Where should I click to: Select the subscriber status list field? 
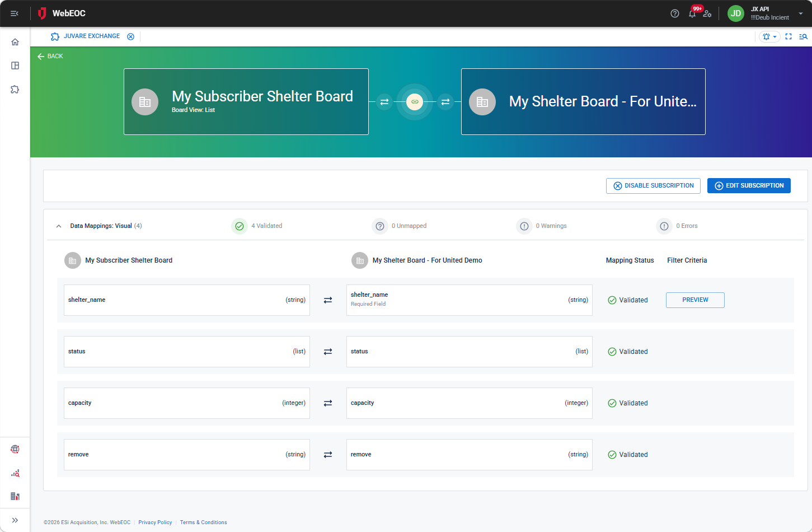(x=187, y=352)
